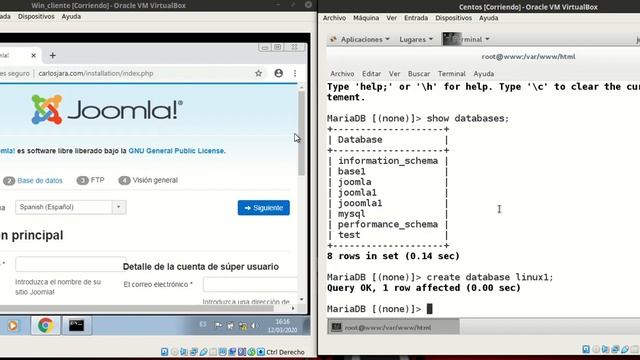Viewport: 640px width, 360px height.
Task: Switch to Base de datos step tab
Action: [33, 180]
